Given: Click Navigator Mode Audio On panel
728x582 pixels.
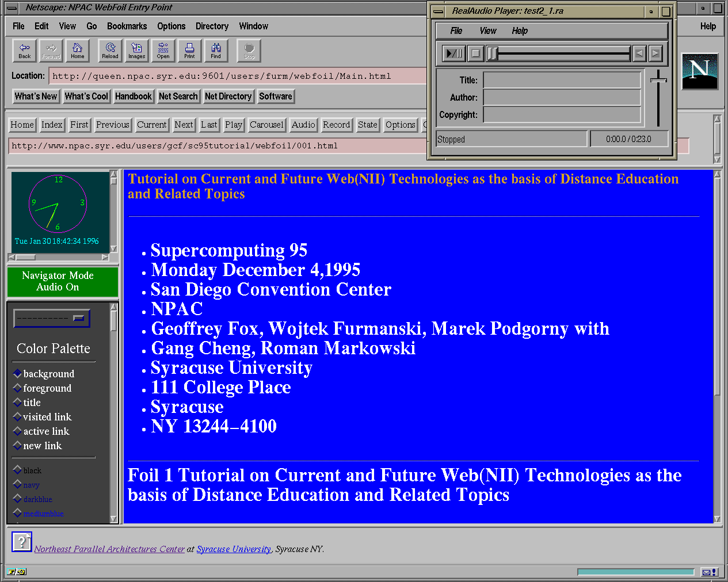Looking at the screenshot, I should coord(63,282).
